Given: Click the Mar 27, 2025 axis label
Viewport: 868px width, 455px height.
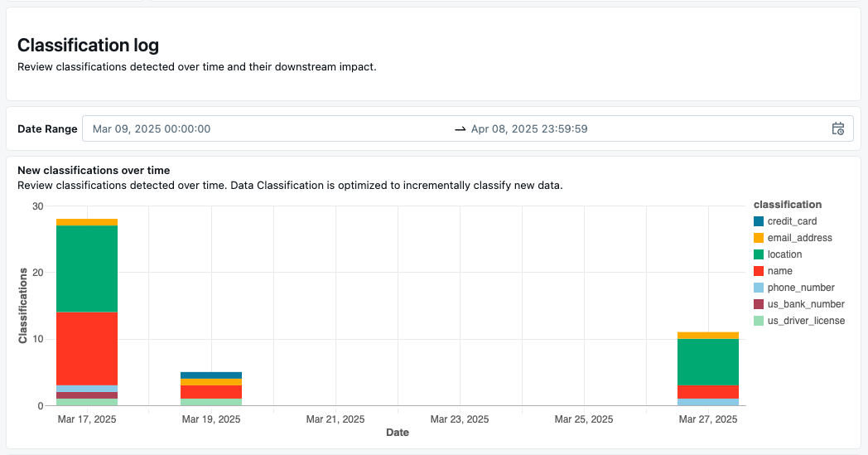Looking at the screenshot, I should [x=708, y=419].
